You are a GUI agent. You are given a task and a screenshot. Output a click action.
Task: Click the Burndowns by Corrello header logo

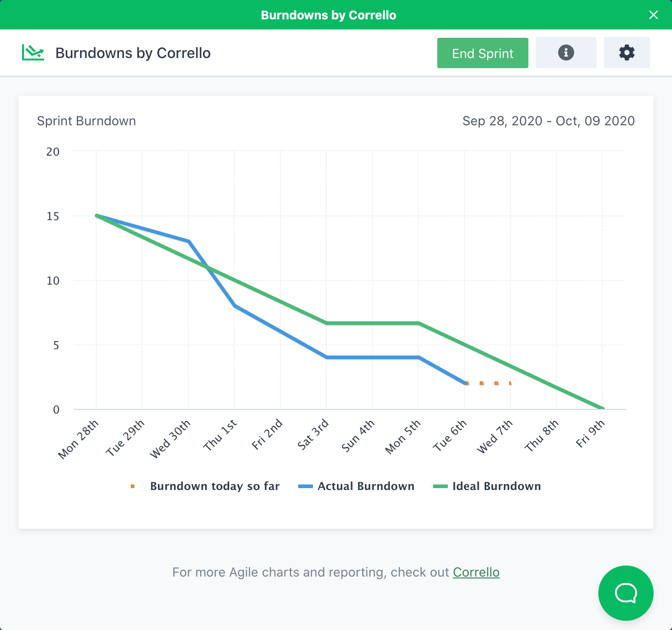click(x=33, y=52)
